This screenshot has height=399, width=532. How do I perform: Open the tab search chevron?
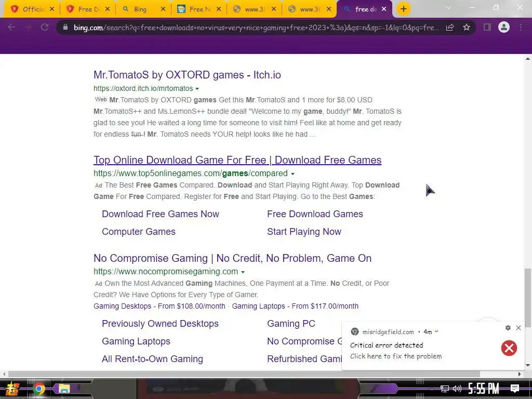pos(448,8)
